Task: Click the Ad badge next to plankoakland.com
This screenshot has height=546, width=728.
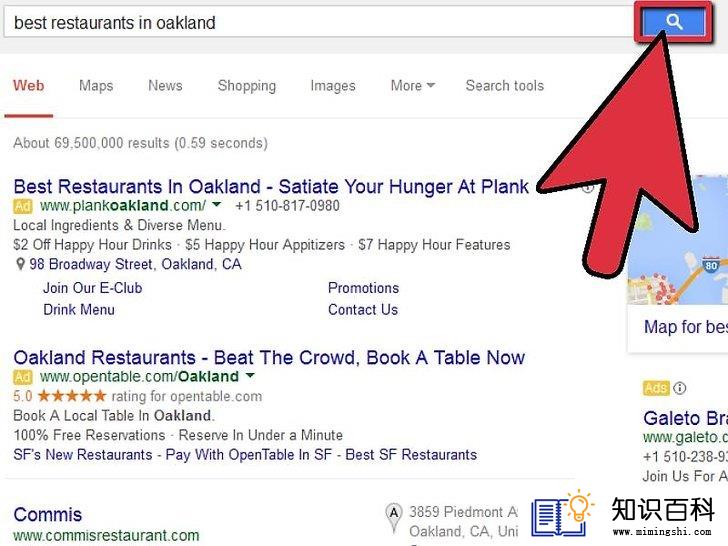Action: pos(23,206)
